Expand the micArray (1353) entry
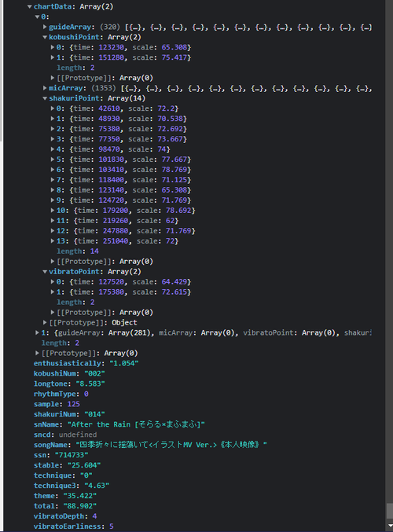393x532 pixels. 45,88
